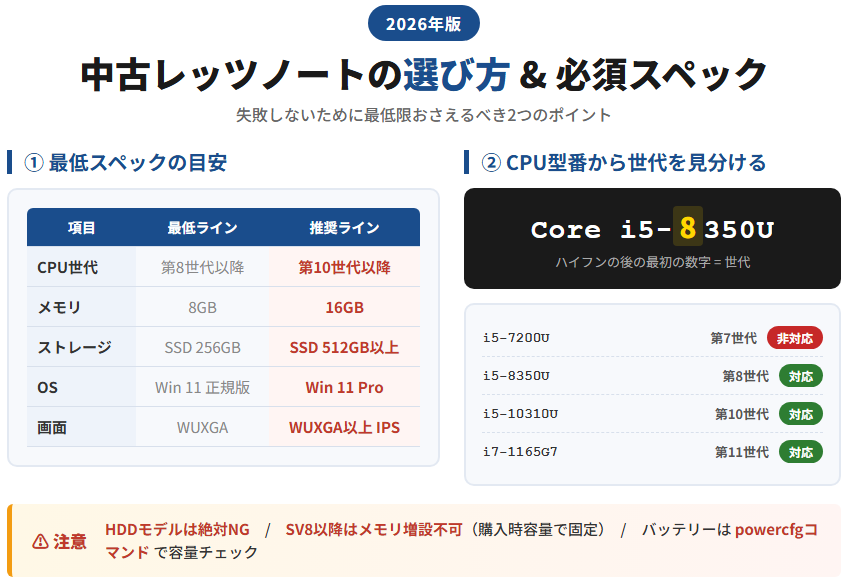Click the i5-7200U model text

(x=516, y=338)
